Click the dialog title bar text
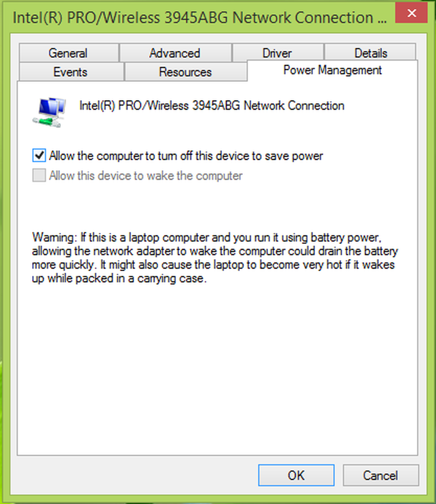Image resolution: width=436 pixels, height=504 pixels. click(200, 17)
